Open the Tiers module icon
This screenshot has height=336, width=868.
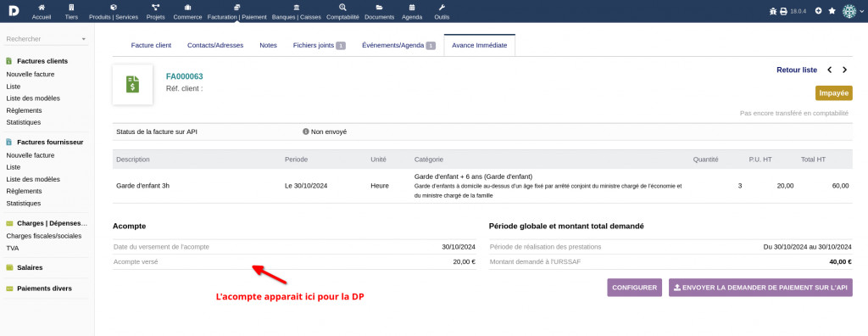click(x=71, y=8)
